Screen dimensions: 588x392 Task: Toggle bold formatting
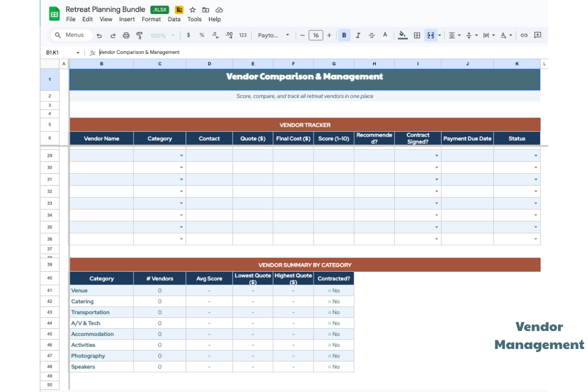(x=344, y=35)
